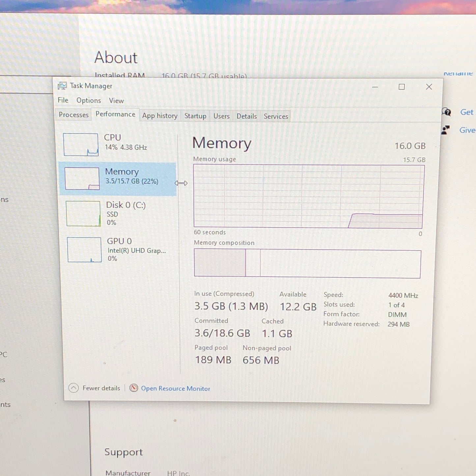Click the Non-paged pool 656 MB value

click(261, 360)
